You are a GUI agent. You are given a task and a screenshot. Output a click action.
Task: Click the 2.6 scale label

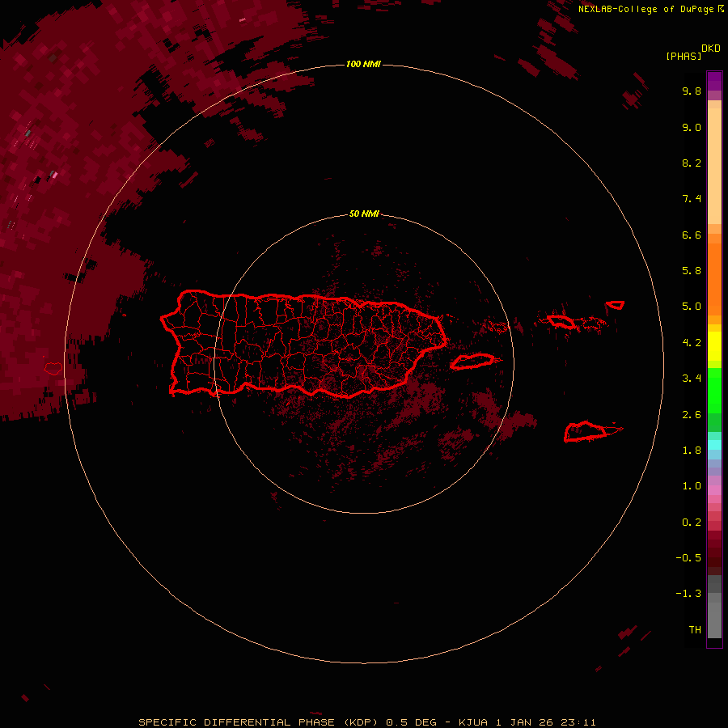692,415
